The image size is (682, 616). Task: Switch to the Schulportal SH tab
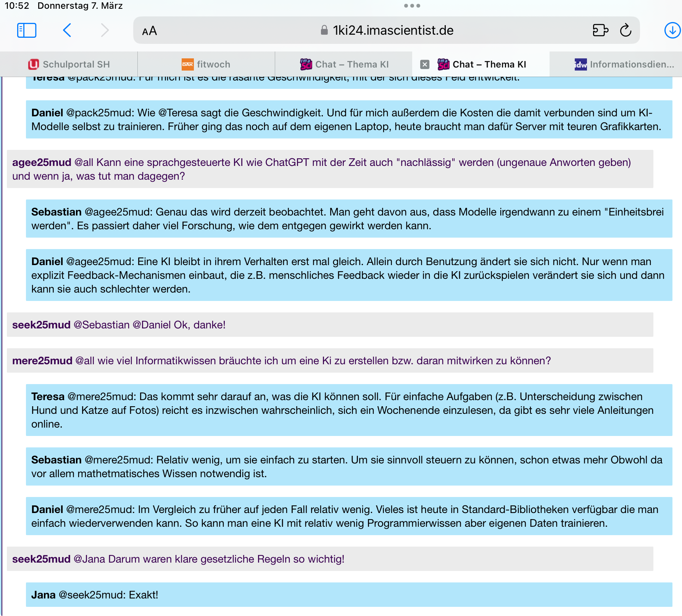(69, 64)
